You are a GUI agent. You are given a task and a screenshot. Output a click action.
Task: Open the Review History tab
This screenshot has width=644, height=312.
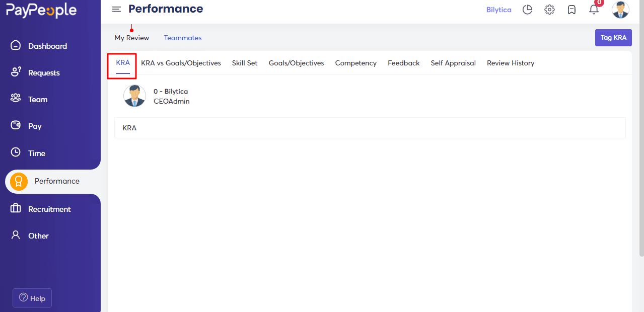pyautogui.click(x=511, y=63)
